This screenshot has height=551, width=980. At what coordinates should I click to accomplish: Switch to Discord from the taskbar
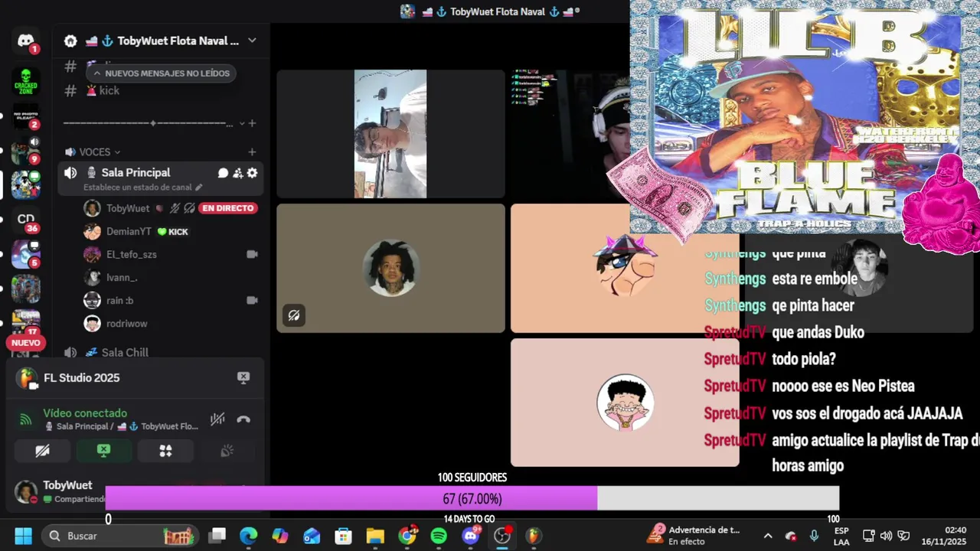pos(470,536)
